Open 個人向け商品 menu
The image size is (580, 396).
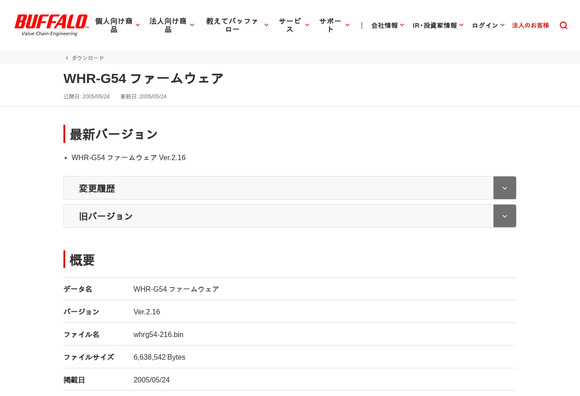pyautogui.click(x=114, y=25)
